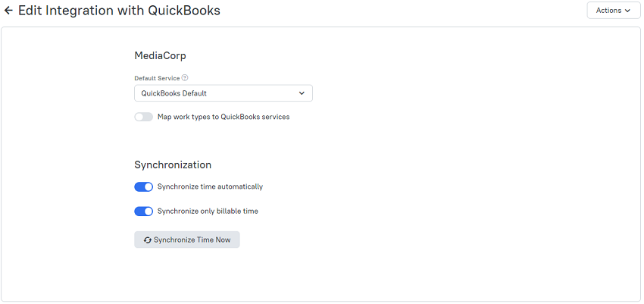
Task: Turn off Synchronize only billable time
Action: 144,212
